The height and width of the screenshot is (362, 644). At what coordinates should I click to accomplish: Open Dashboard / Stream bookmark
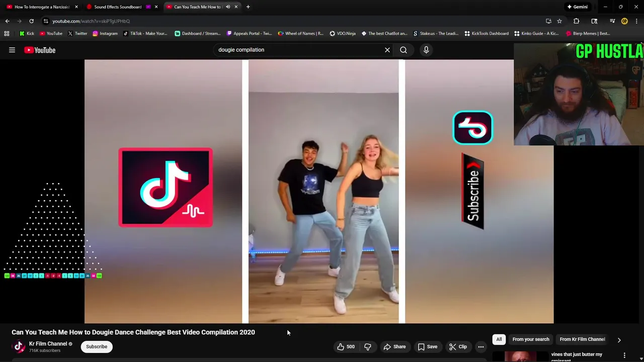tap(197, 33)
